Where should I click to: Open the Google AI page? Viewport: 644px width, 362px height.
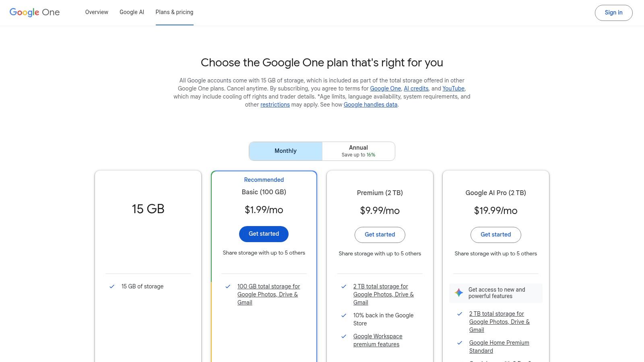(x=132, y=12)
